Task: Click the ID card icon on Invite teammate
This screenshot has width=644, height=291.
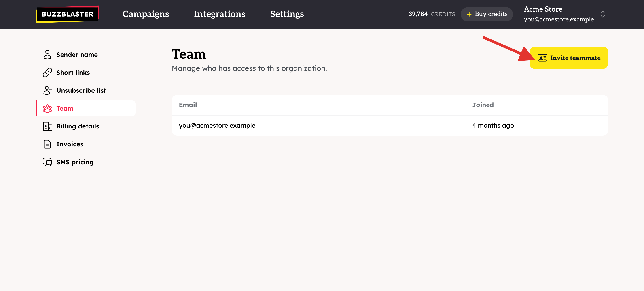Action: (x=542, y=58)
